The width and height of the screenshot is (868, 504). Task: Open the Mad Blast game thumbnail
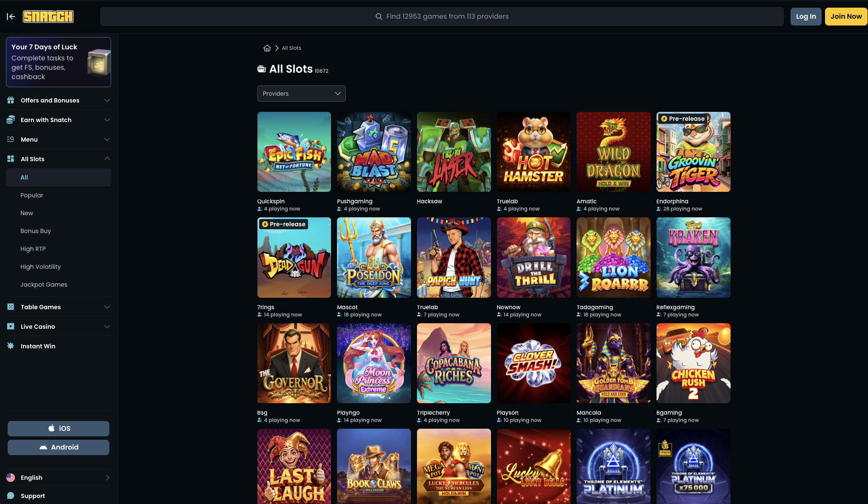[374, 152]
